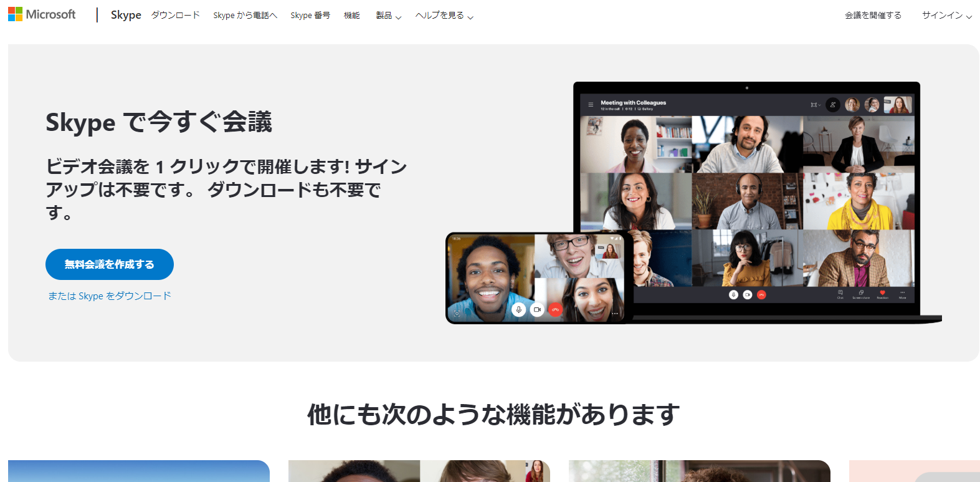Click the video camera icon on the phone mockup

(537, 309)
